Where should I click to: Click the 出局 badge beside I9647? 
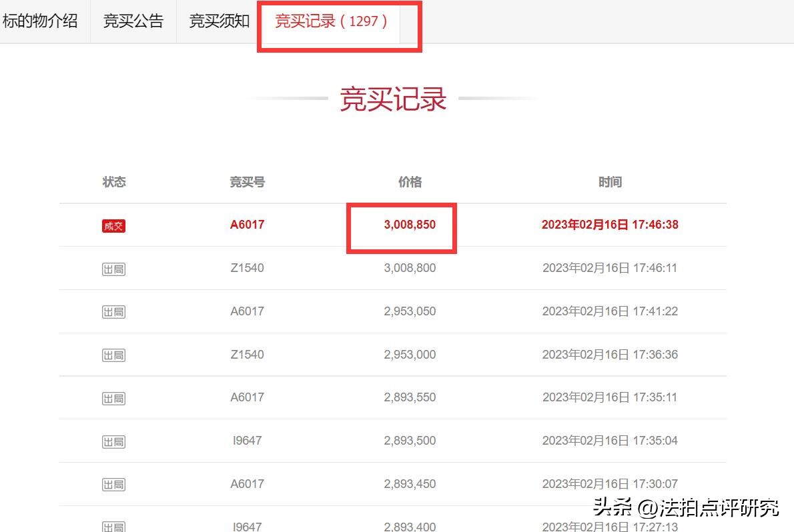(x=113, y=441)
